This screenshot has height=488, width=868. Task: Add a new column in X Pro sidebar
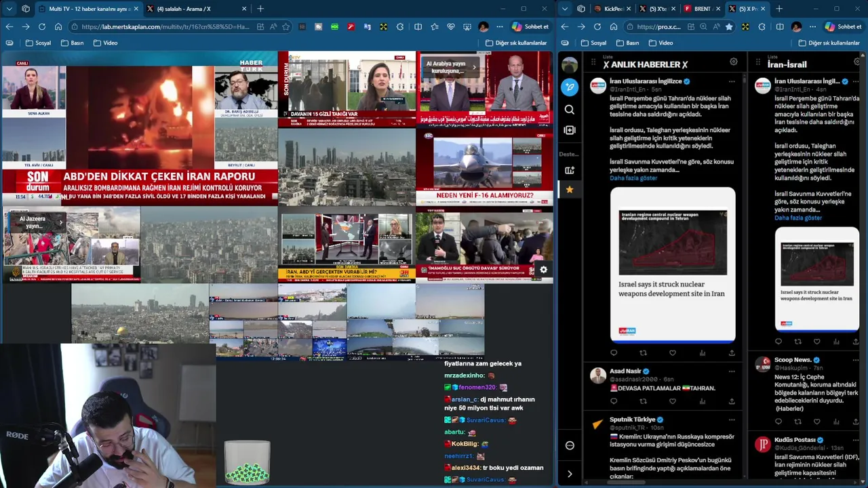(x=570, y=129)
